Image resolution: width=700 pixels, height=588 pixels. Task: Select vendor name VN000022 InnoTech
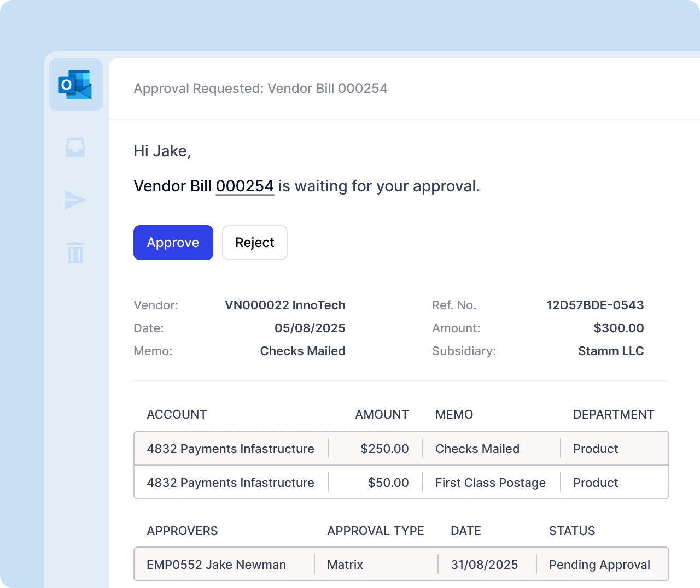pyautogui.click(x=285, y=305)
